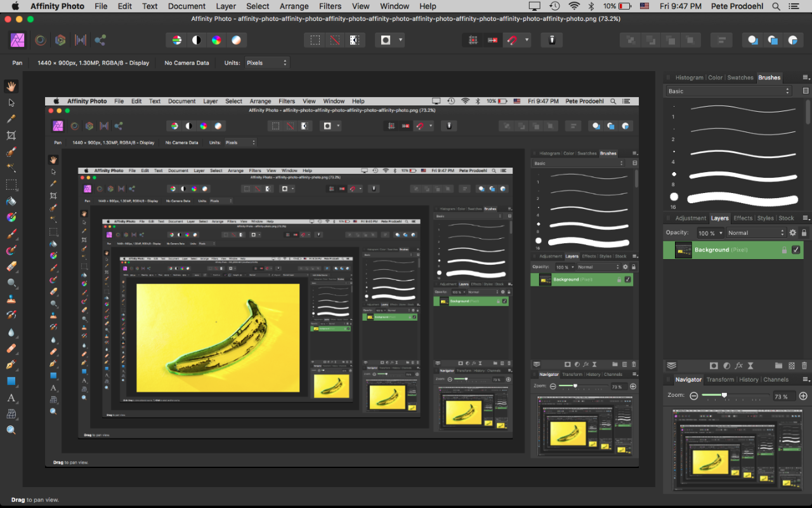Open the Navigator panel options menu
The image size is (812, 508).
tap(806, 380)
